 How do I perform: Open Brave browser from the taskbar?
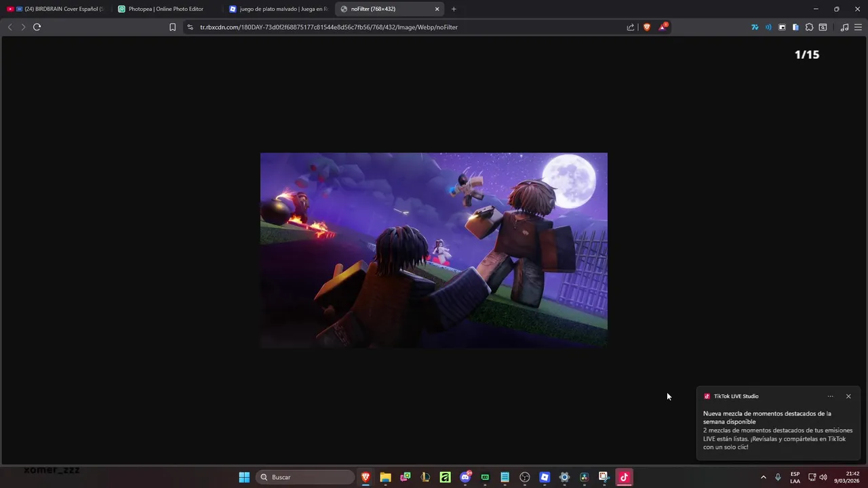coord(366,477)
